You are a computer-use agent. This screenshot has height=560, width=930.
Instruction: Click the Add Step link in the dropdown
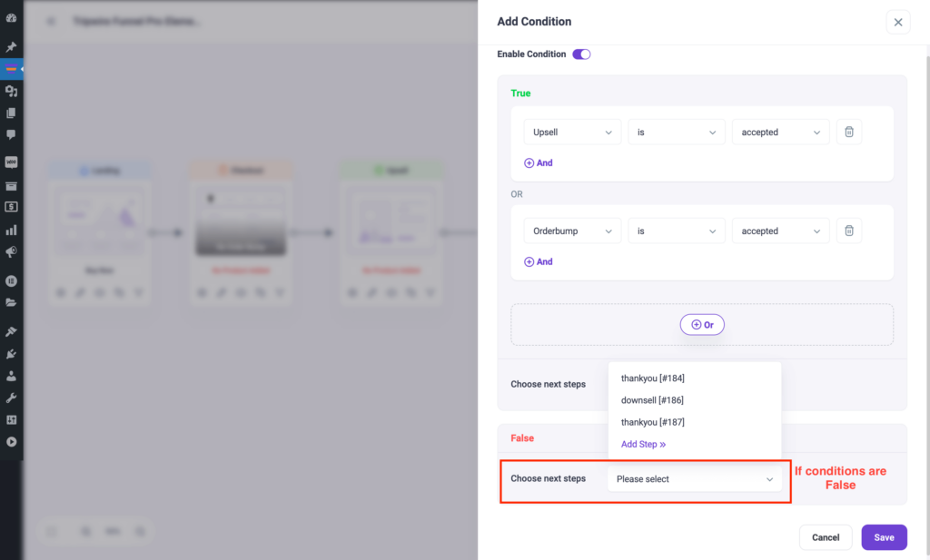coord(643,444)
